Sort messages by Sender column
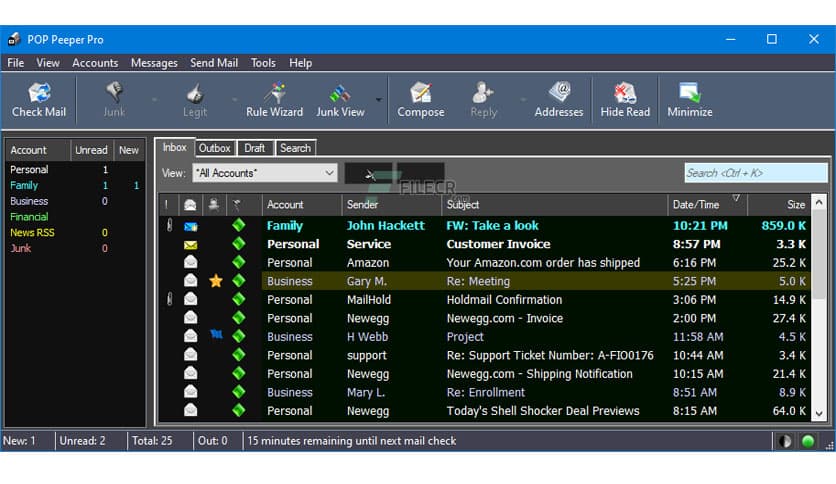This screenshot has height=484, width=836. (391, 205)
